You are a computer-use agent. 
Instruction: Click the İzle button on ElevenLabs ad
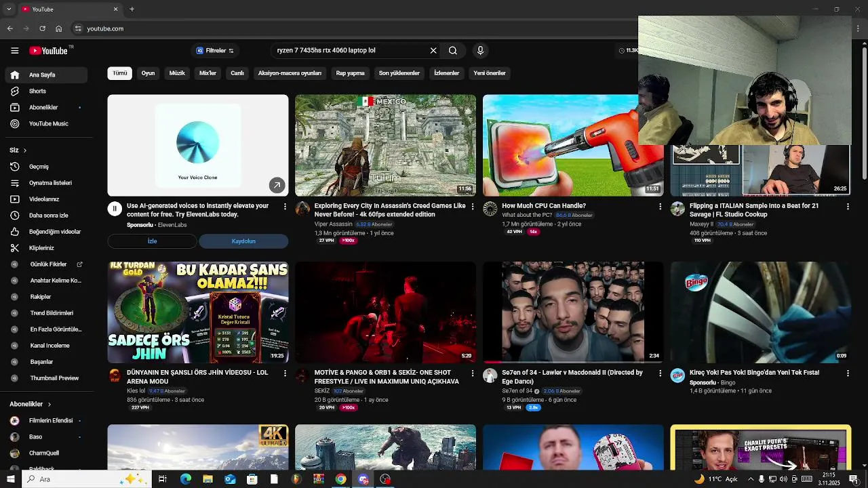[152, 241]
